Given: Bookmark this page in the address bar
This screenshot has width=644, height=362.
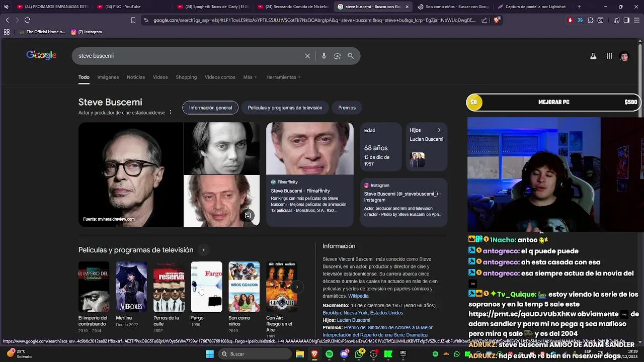Looking at the screenshot, I should click(x=133, y=20).
